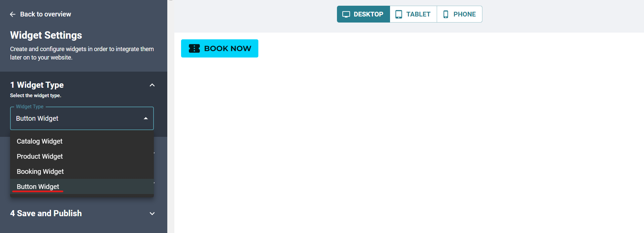Click 'Select the widget type.' text

click(36, 95)
